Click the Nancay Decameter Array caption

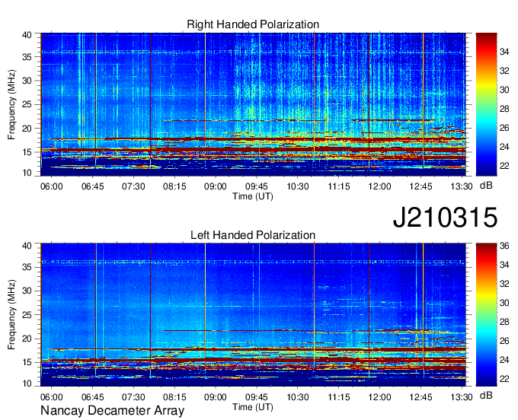coord(112,410)
